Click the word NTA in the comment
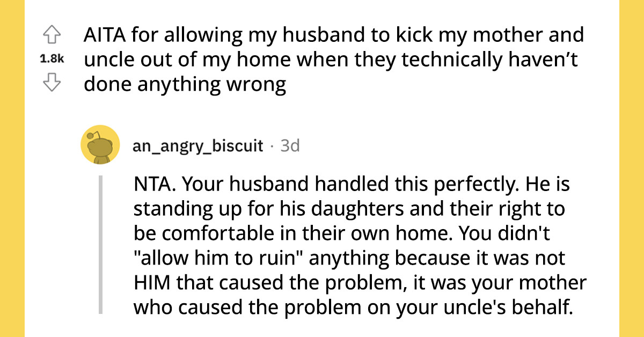644x337 pixels. tap(151, 185)
